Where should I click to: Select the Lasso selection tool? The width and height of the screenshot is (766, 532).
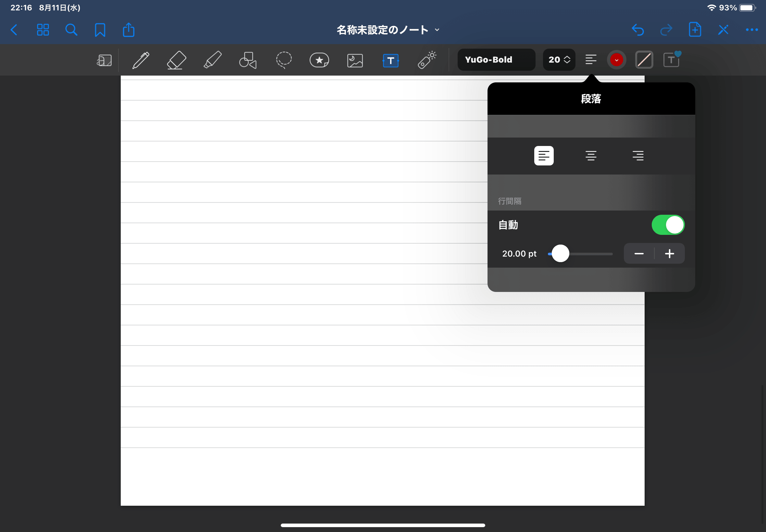(284, 60)
